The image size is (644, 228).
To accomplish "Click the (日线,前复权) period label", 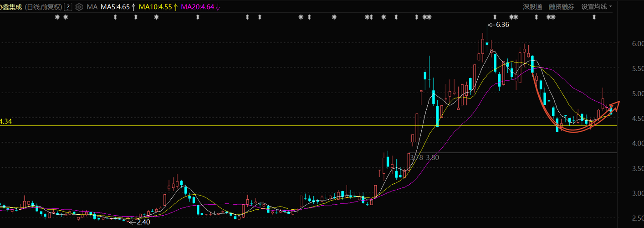I will tap(42, 7).
